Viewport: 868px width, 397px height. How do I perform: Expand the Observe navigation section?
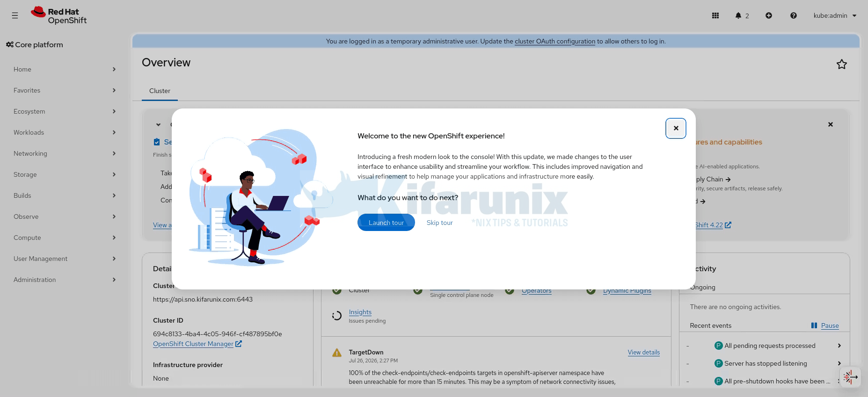(x=65, y=217)
